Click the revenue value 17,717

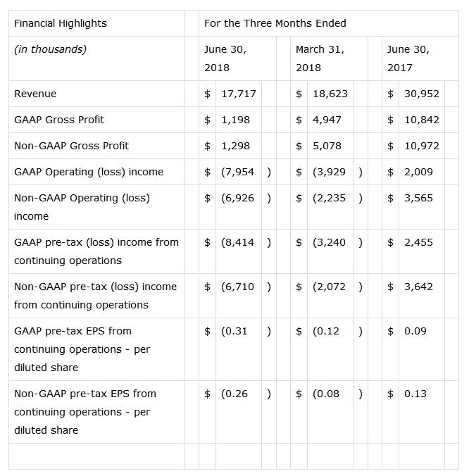[239, 94]
